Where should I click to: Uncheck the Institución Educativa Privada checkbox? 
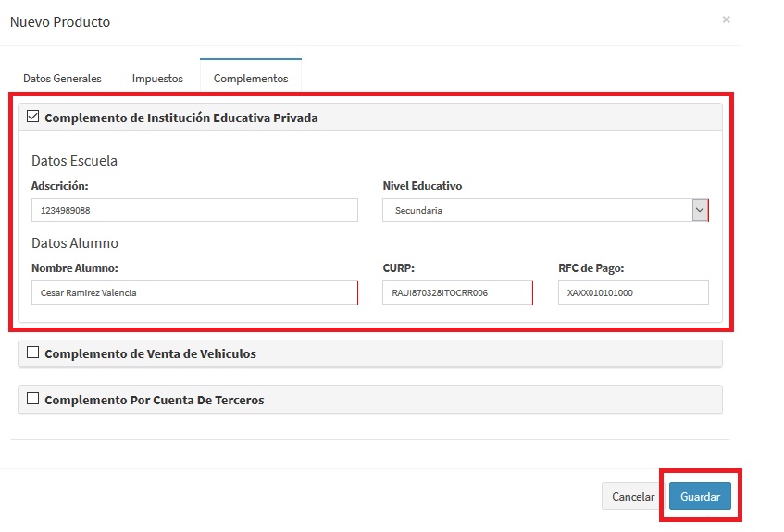33,118
